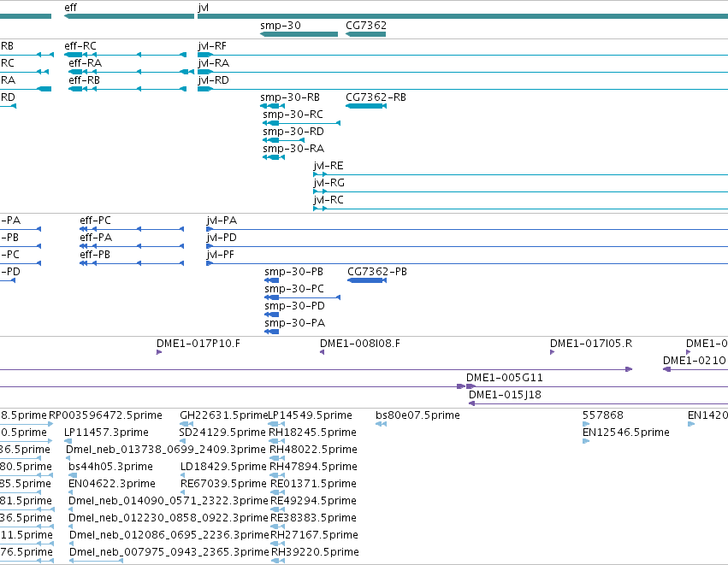Click EST EN12546.5prime

(585, 441)
